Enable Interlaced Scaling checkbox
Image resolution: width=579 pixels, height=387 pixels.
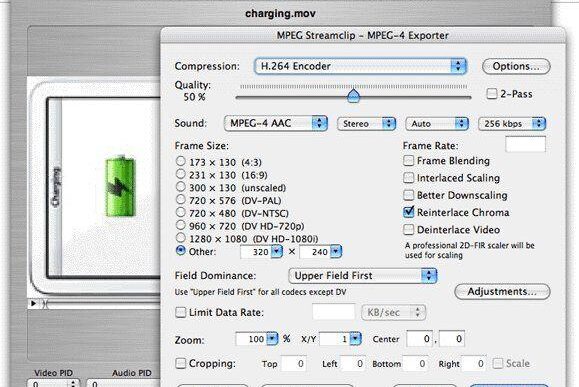click(x=408, y=178)
